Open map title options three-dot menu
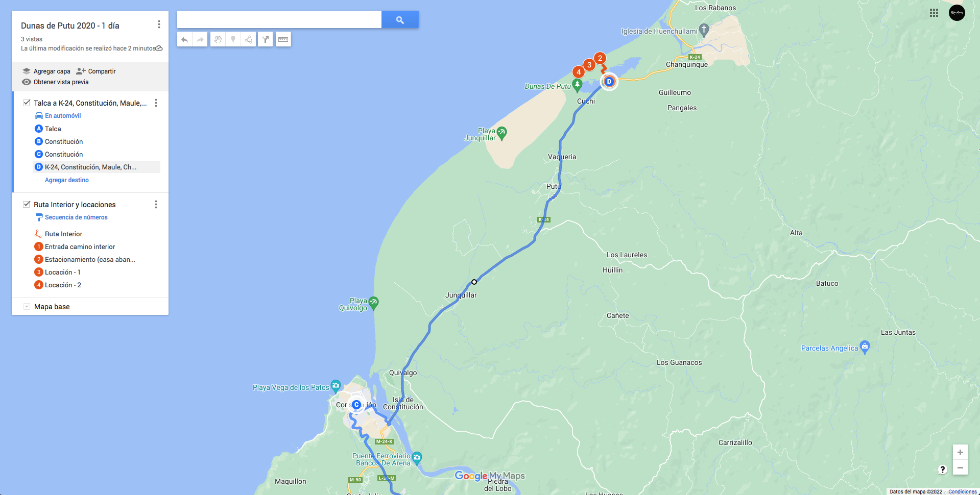The image size is (980, 495). 159,24
